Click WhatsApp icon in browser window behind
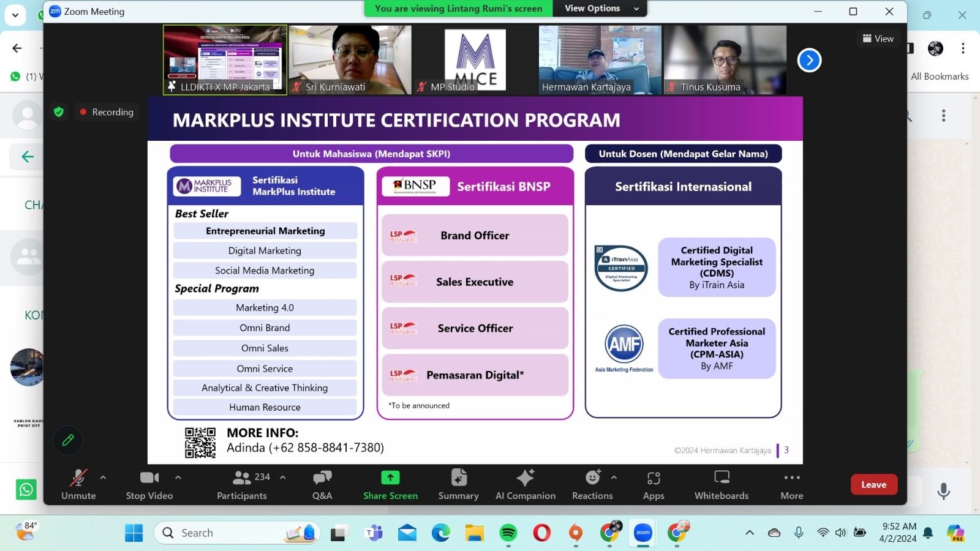This screenshot has height=551, width=980. point(26,490)
